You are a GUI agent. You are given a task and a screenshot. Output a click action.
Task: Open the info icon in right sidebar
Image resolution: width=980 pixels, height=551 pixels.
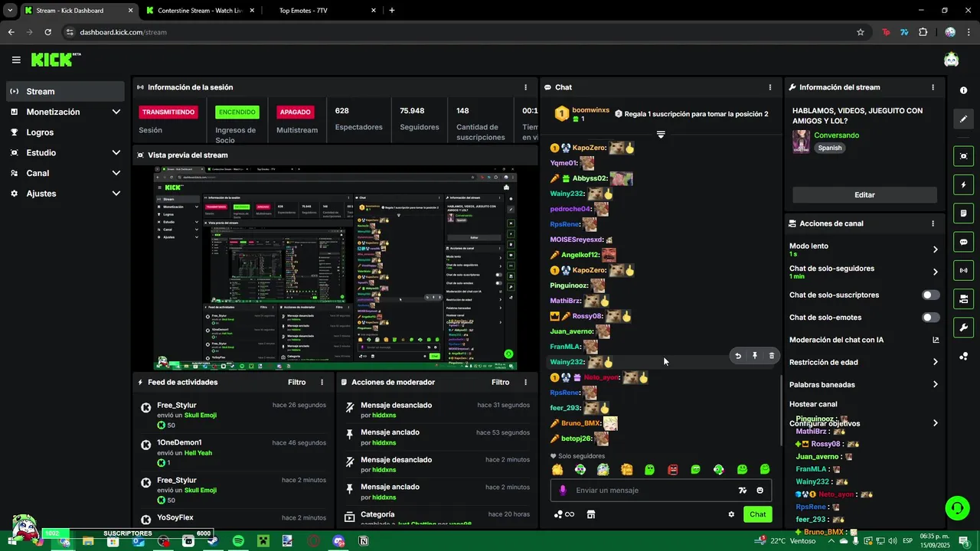click(963, 90)
